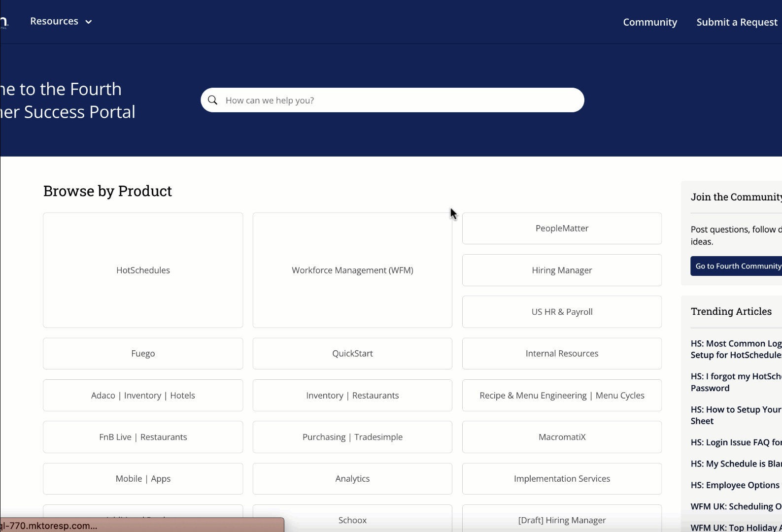Open 'HS: I forgot my HotSch' article

click(736, 382)
